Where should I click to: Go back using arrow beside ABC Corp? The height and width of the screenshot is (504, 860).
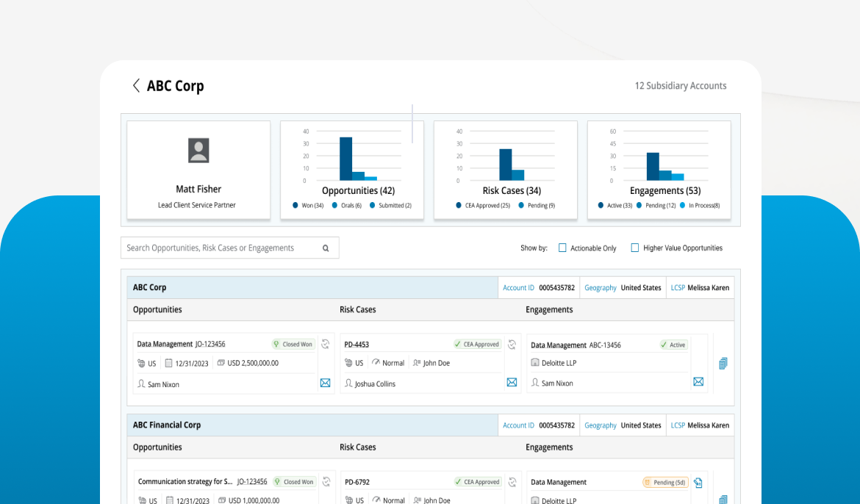[136, 85]
